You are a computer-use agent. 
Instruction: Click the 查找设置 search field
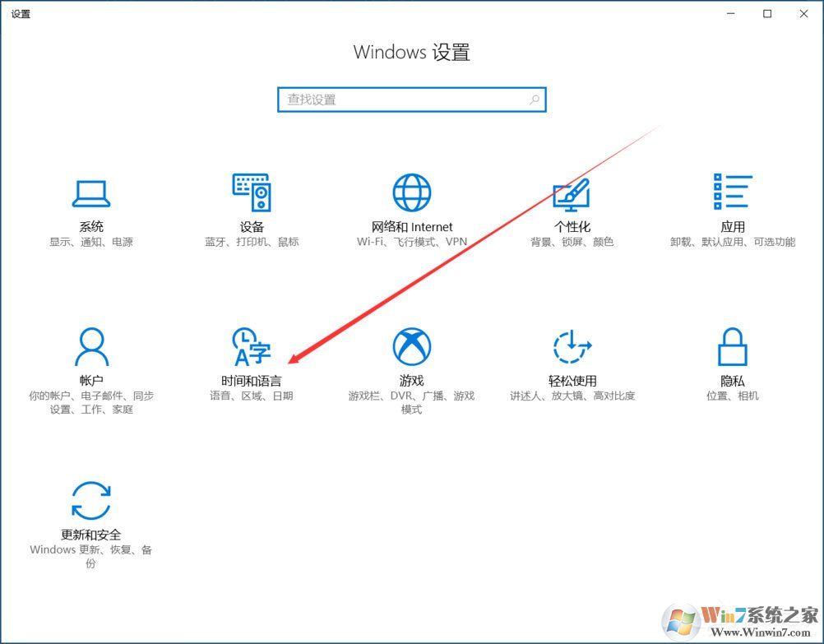395,99
